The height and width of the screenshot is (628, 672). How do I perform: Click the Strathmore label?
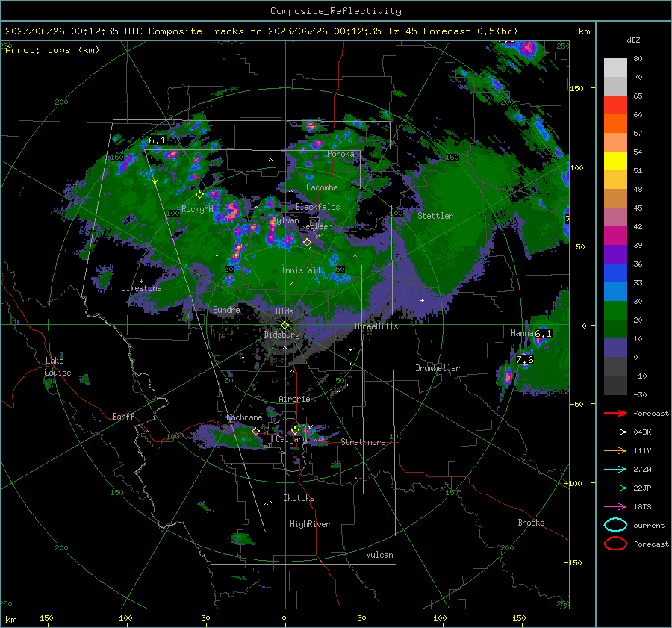coord(363,442)
